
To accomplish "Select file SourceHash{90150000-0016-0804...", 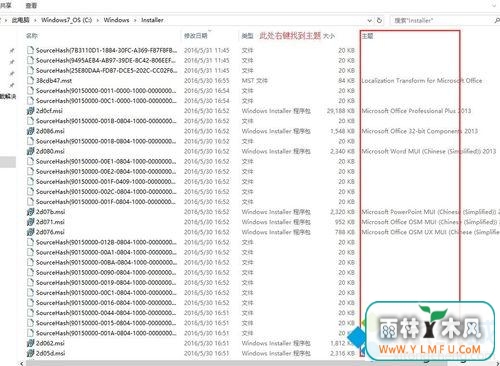I will coord(106,303).
